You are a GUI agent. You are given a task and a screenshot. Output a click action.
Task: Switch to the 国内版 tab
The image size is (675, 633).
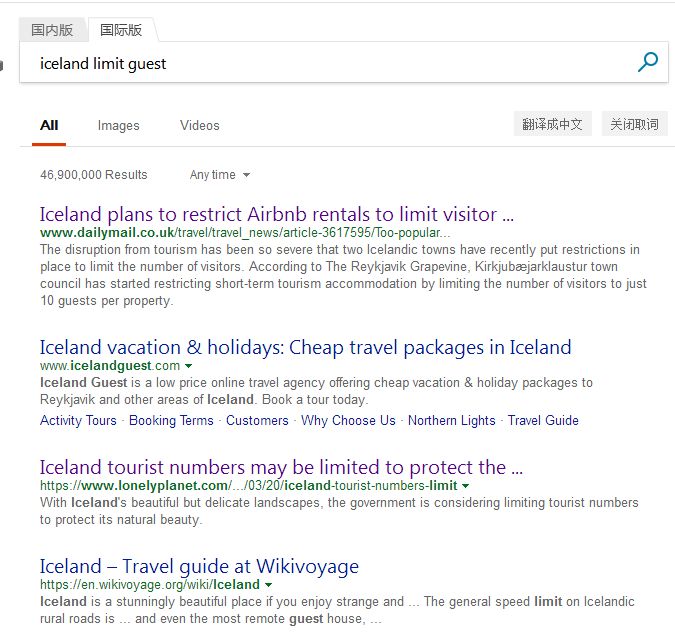point(52,30)
